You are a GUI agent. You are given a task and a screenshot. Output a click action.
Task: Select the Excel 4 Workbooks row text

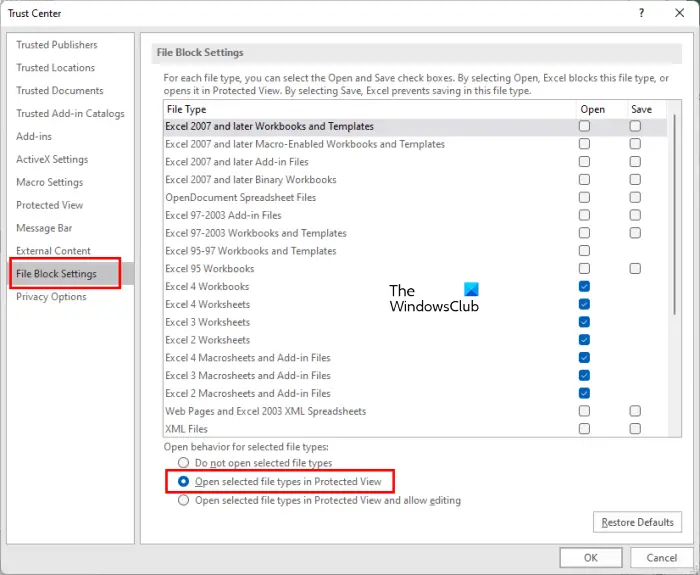click(x=207, y=286)
